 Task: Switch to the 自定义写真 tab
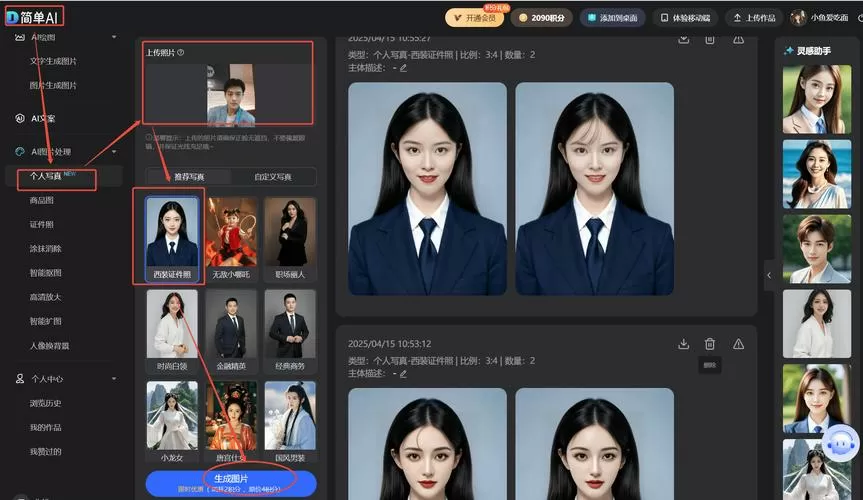pos(273,177)
